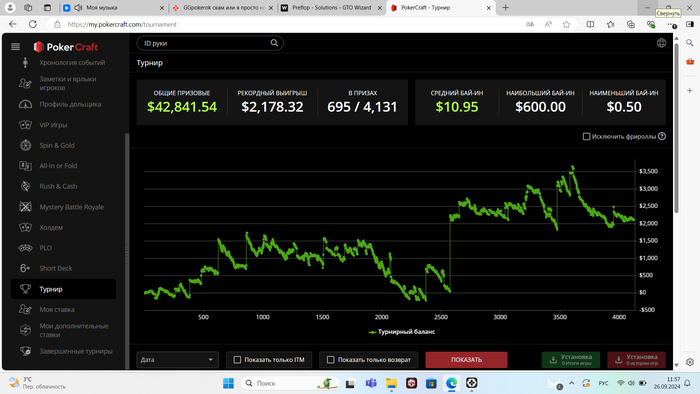Click the taskbar Поиск search box
The height and width of the screenshot is (394, 700).
point(291,383)
